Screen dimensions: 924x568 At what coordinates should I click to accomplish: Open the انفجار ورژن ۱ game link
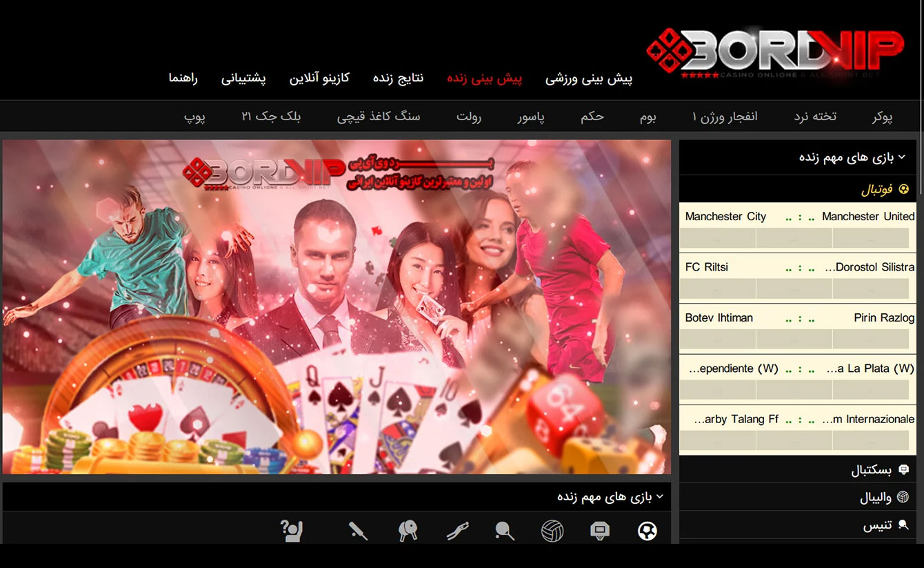[725, 117]
